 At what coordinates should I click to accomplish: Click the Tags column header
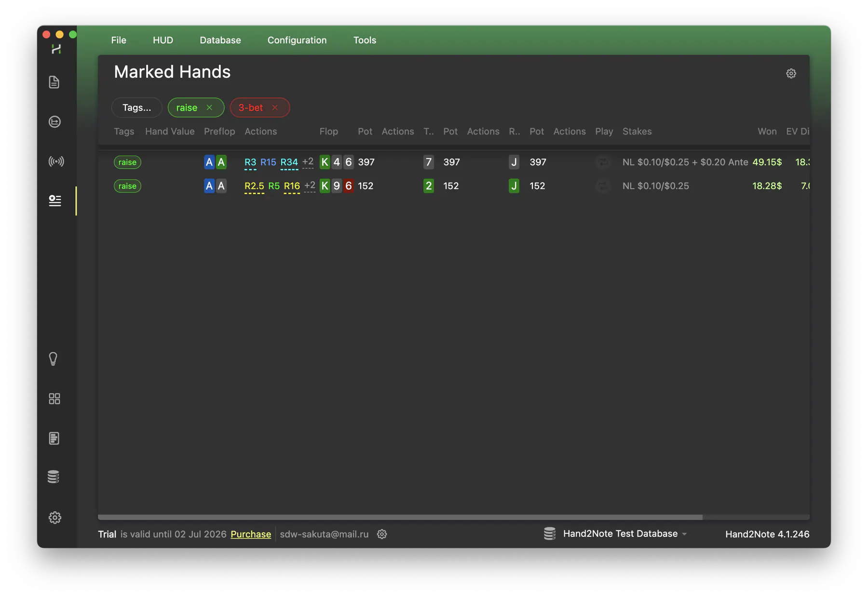coord(124,132)
